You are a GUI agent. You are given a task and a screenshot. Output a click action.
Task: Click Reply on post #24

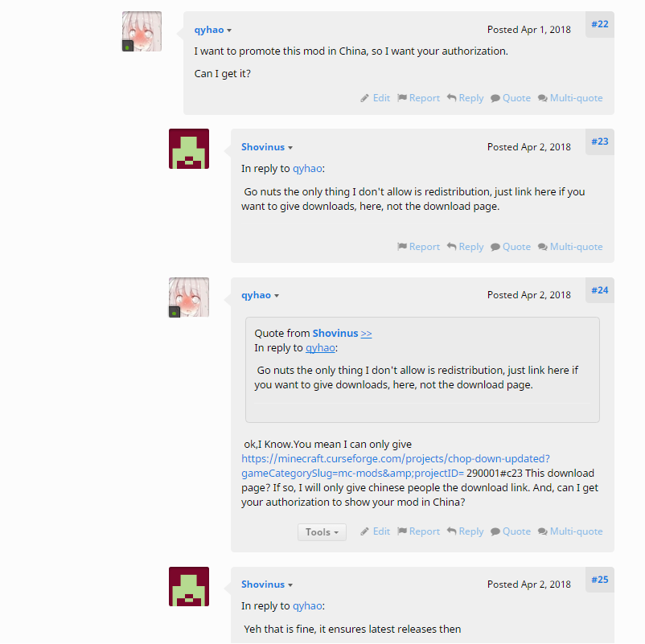tap(466, 531)
